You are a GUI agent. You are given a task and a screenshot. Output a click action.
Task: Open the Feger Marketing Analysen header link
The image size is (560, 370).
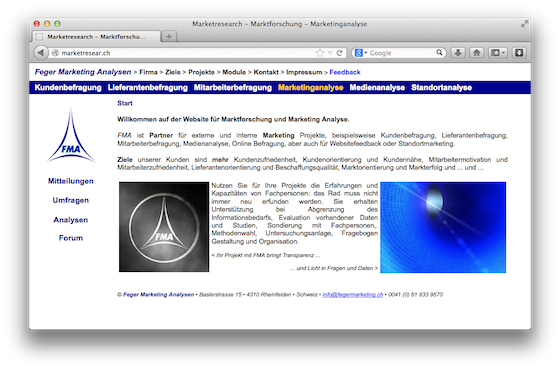click(x=83, y=72)
